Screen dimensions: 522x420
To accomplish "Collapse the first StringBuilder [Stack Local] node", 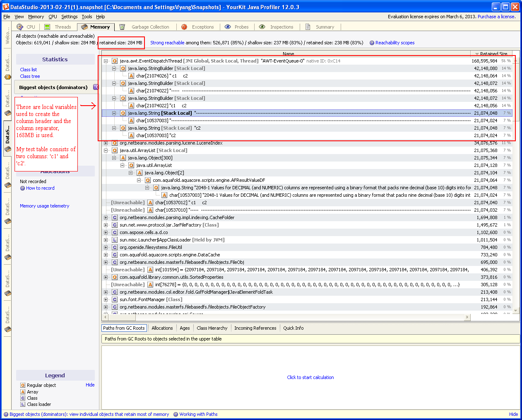I will pos(114,68).
